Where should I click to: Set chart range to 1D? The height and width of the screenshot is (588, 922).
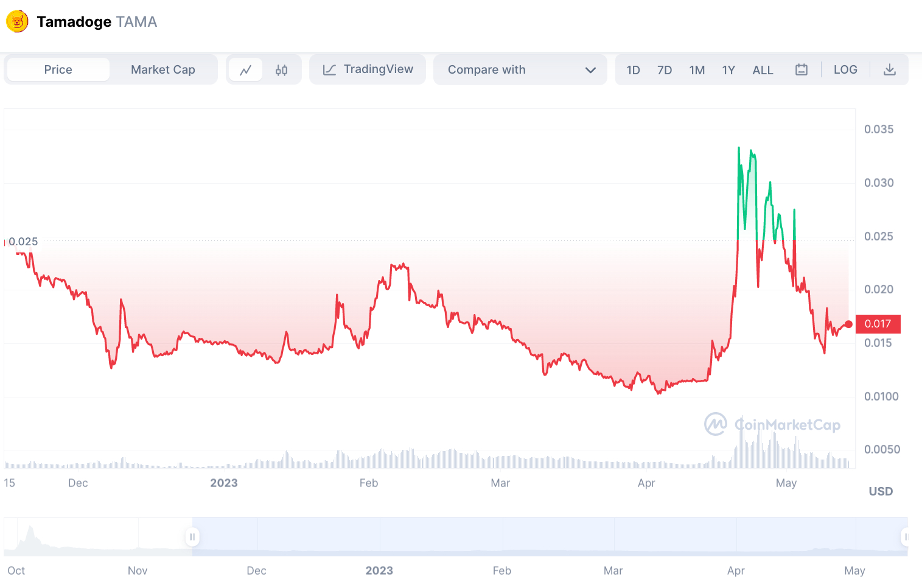pos(633,70)
